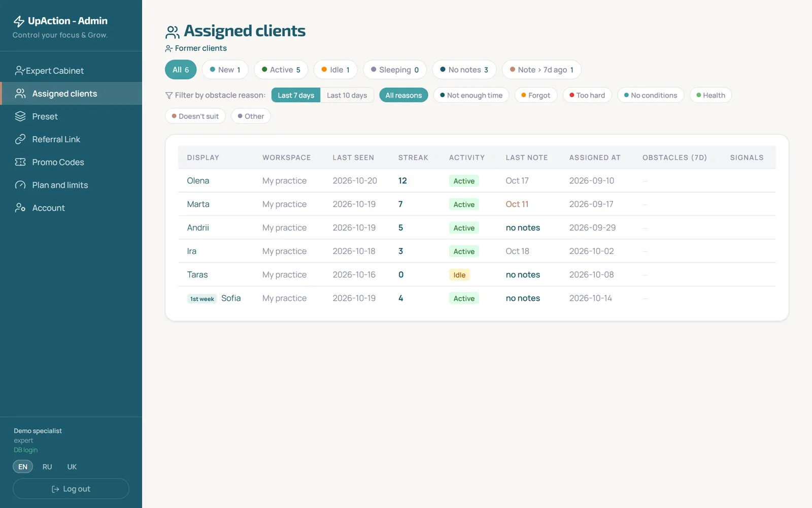Open client Olena's record
Viewport: 812px width, 508px height.
[x=198, y=181]
